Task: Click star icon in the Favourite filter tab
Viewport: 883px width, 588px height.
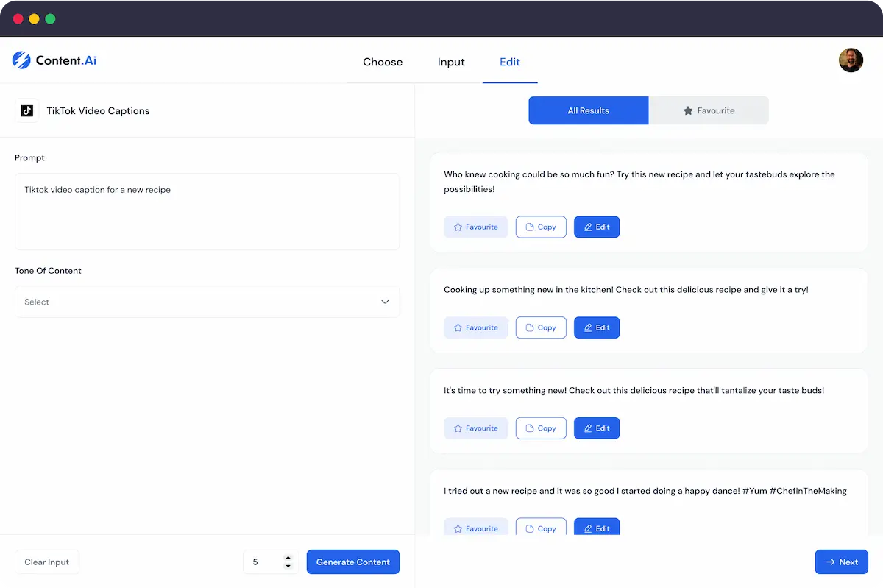Action: click(x=688, y=111)
